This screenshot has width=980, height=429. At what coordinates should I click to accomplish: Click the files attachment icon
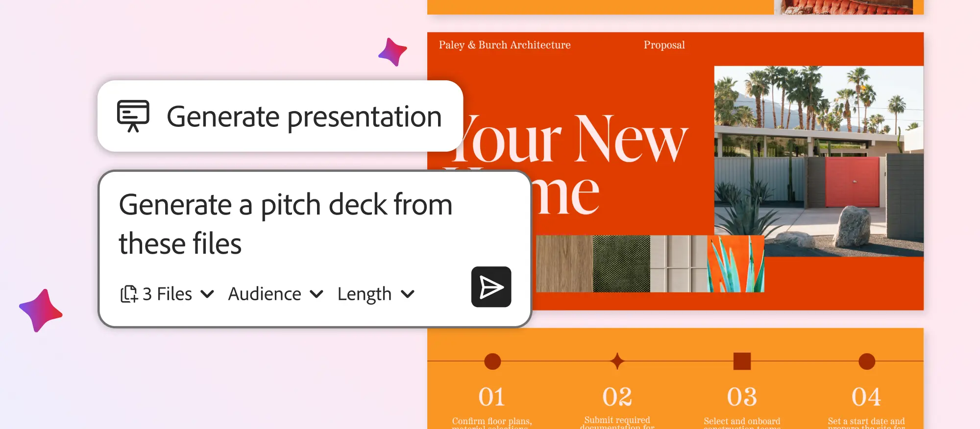click(129, 294)
